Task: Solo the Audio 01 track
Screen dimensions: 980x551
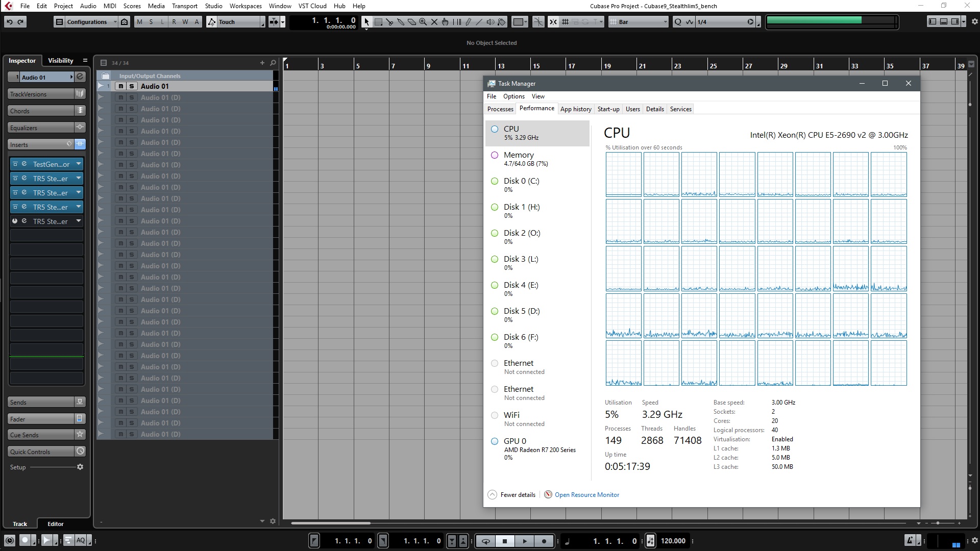Action: (131, 86)
